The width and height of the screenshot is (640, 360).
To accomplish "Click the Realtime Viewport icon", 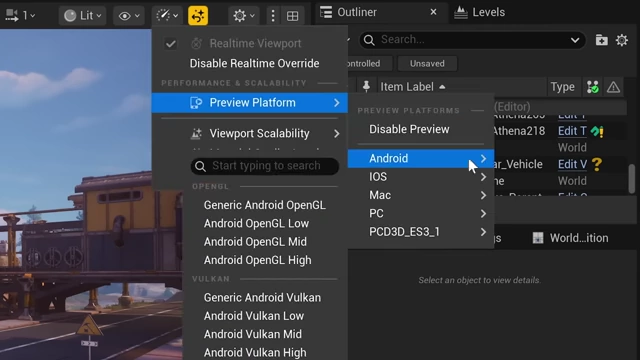I will point(196,43).
